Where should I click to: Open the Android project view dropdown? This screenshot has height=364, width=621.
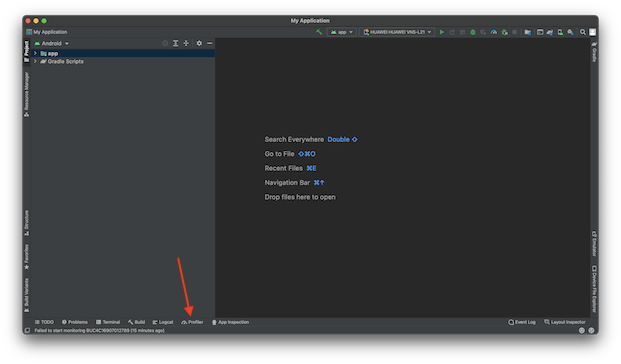(x=51, y=43)
